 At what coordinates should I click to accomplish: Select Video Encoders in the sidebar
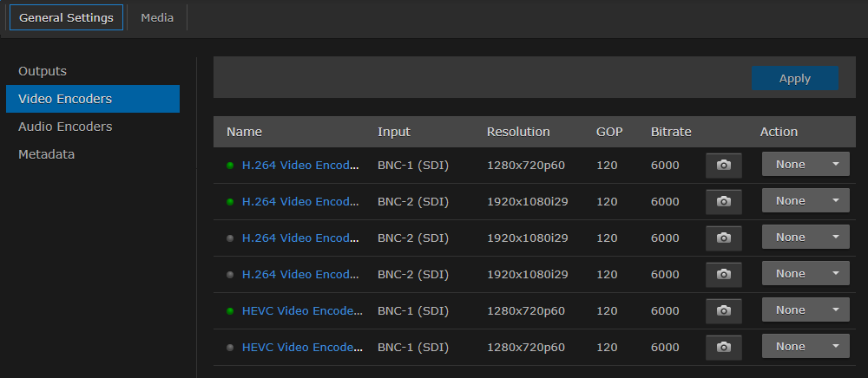(65, 99)
